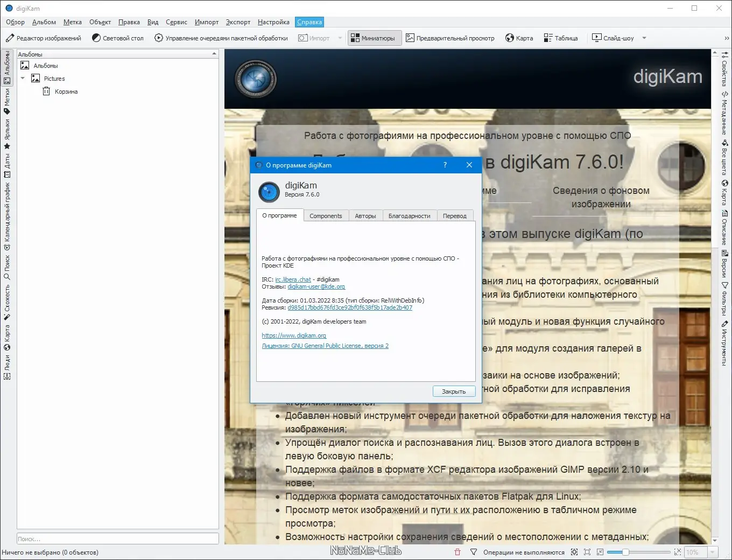732x560 pixels.
Task: Click the help question mark in dialog title
Action: point(445,165)
